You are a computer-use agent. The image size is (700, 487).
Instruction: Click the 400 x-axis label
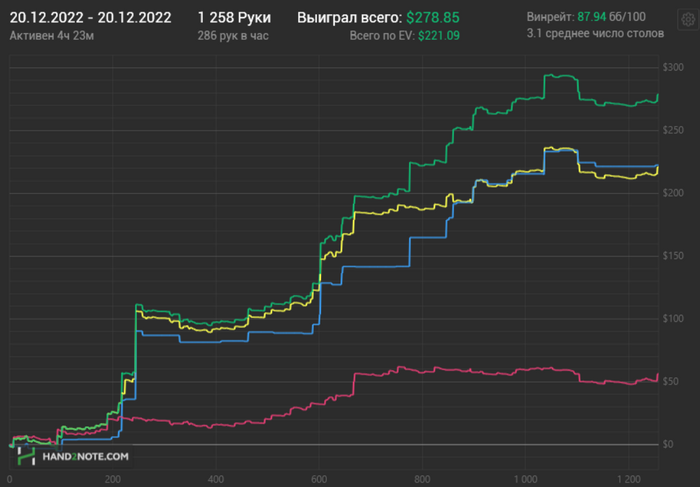pos(216,480)
